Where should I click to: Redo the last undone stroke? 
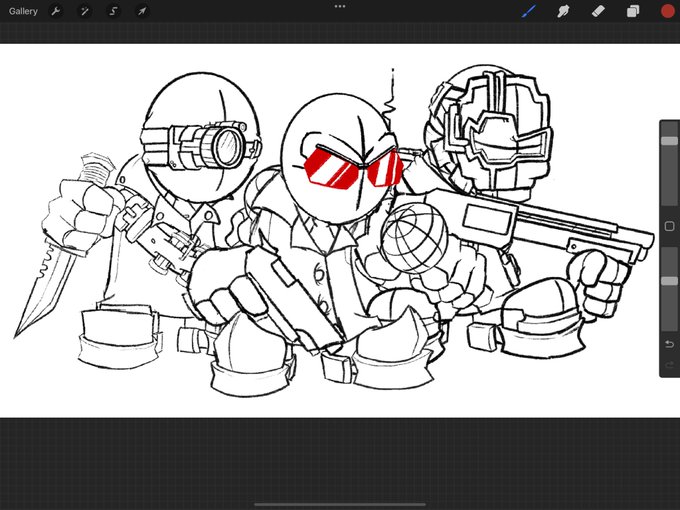[x=669, y=365]
